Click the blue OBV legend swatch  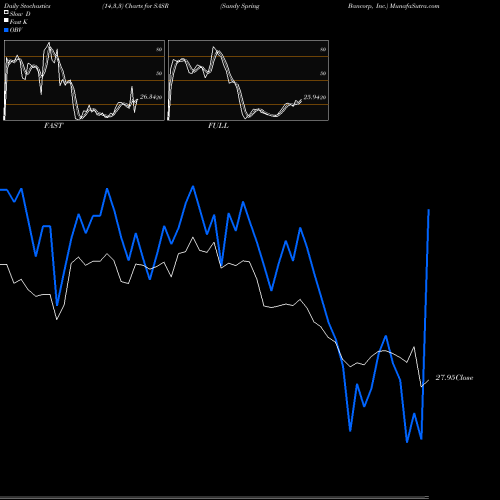pos(6,30)
